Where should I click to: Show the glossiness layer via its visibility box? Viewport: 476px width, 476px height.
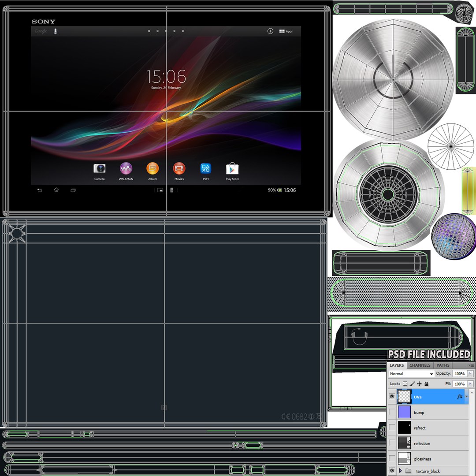pyautogui.click(x=392, y=459)
